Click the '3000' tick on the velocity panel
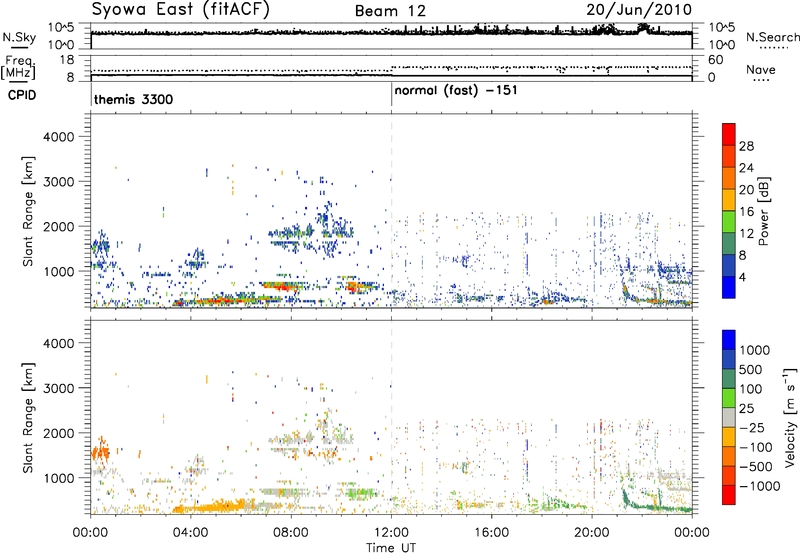800x554 pixels. click(x=58, y=388)
